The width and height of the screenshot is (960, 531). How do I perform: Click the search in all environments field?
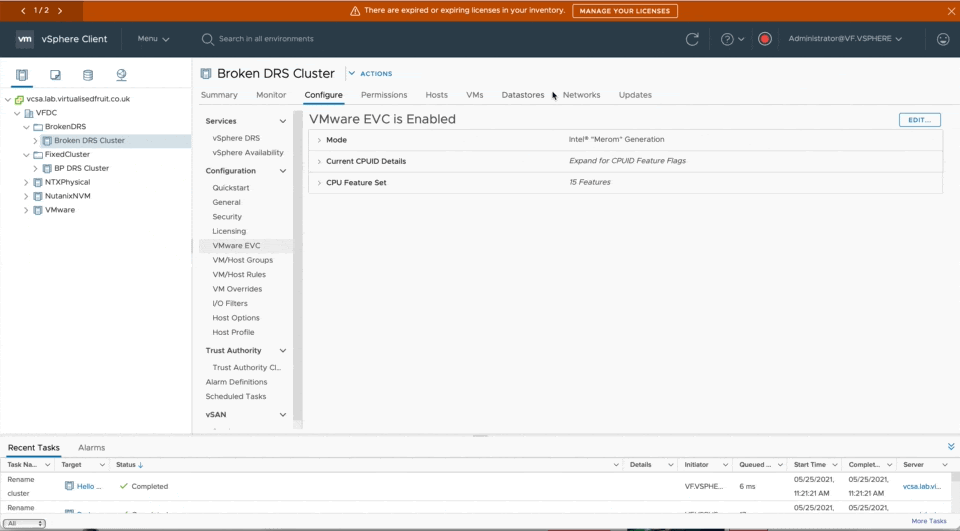coord(266,39)
